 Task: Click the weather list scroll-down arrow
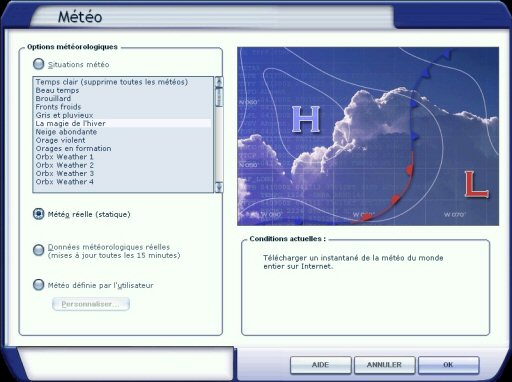point(219,188)
